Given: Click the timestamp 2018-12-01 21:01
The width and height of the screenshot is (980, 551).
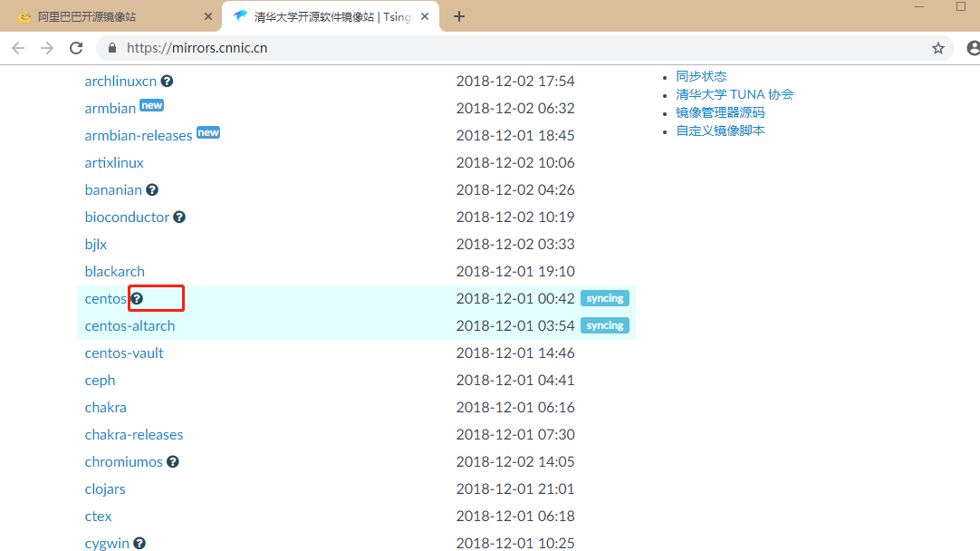Looking at the screenshot, I should pyautogui.click(x=515, y=489).
